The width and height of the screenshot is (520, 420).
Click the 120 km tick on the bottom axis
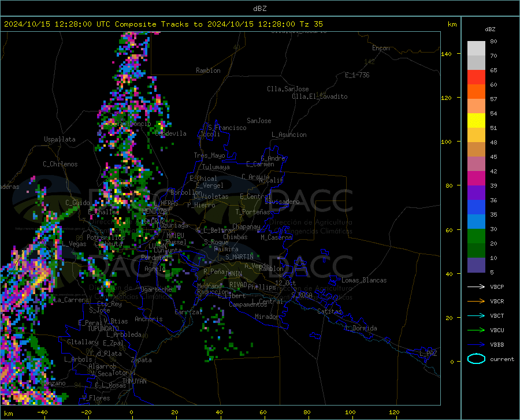point(394,412)
